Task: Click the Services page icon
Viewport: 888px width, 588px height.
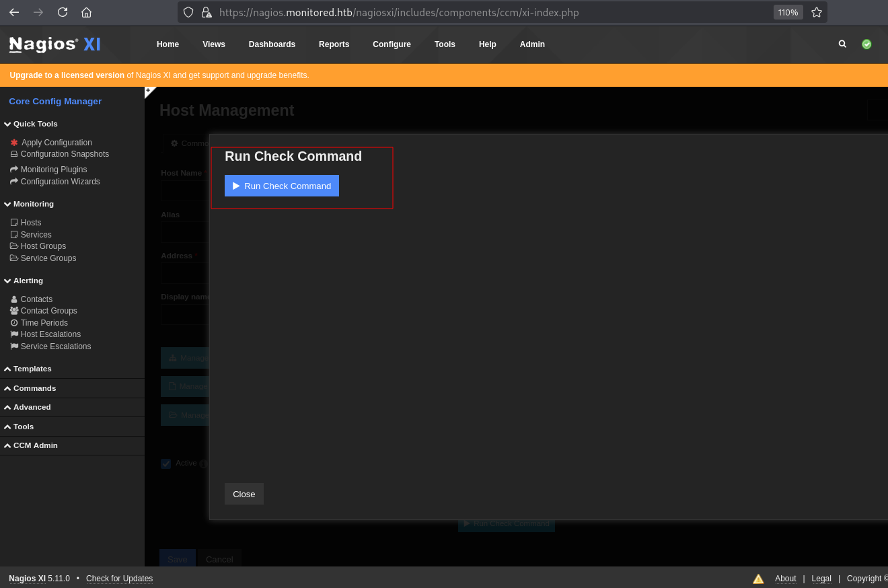Action: click(x=14, y=235)
